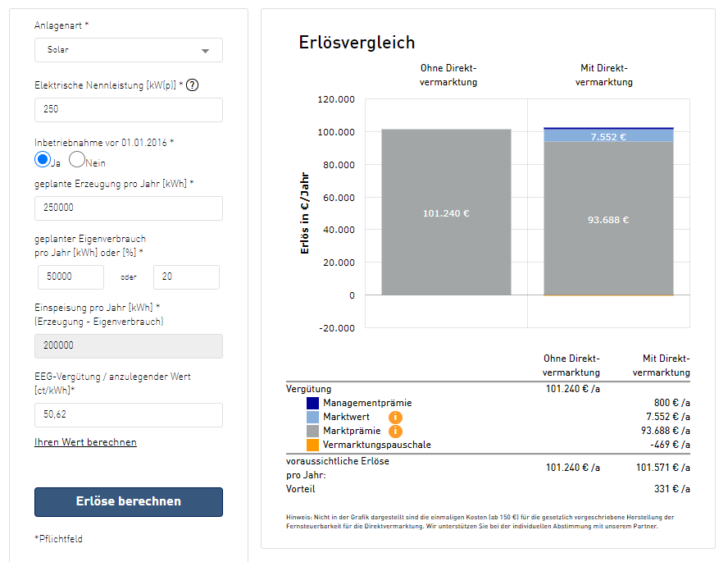Focus the geplante Erzeugung field with 250000
Viewport: 728px width, 562px height.
point(129,208)
